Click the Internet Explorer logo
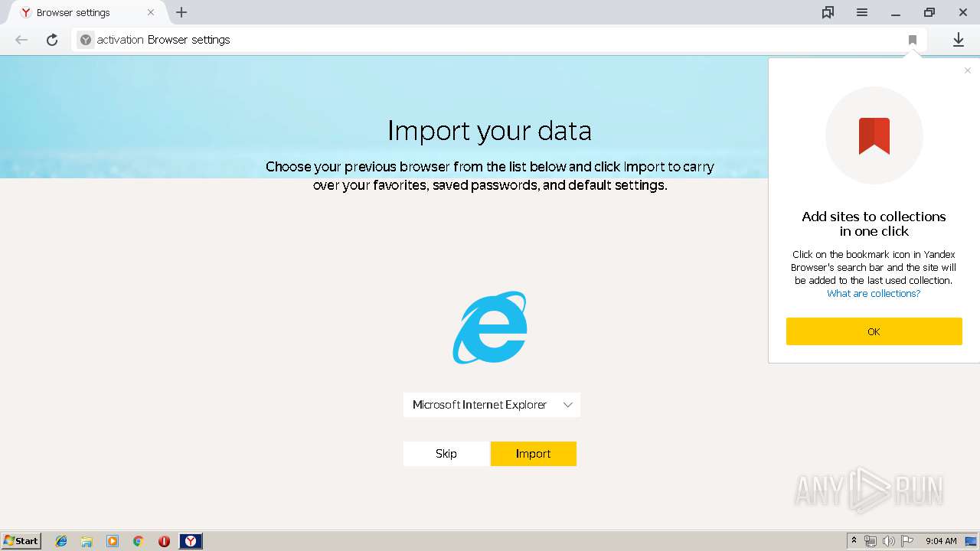980x551 pixels. click(x=490, y=328)
